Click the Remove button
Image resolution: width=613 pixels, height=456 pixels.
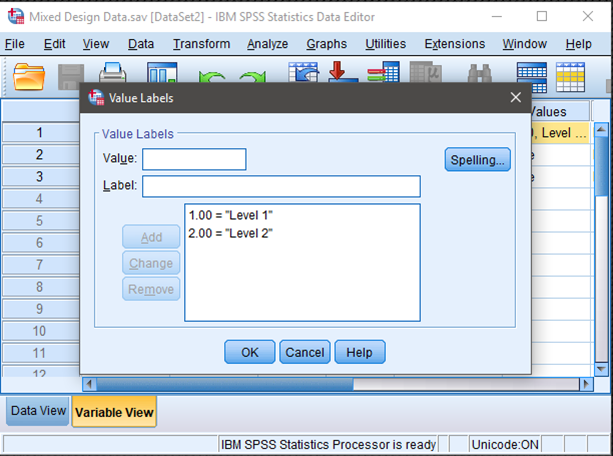[x=151, y=289]
